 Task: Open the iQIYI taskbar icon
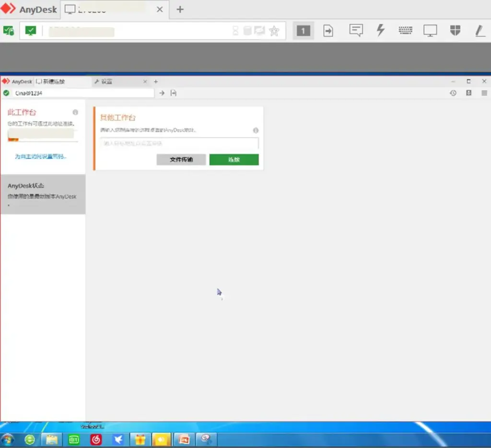pyautogui.click(x=74, y=440)
